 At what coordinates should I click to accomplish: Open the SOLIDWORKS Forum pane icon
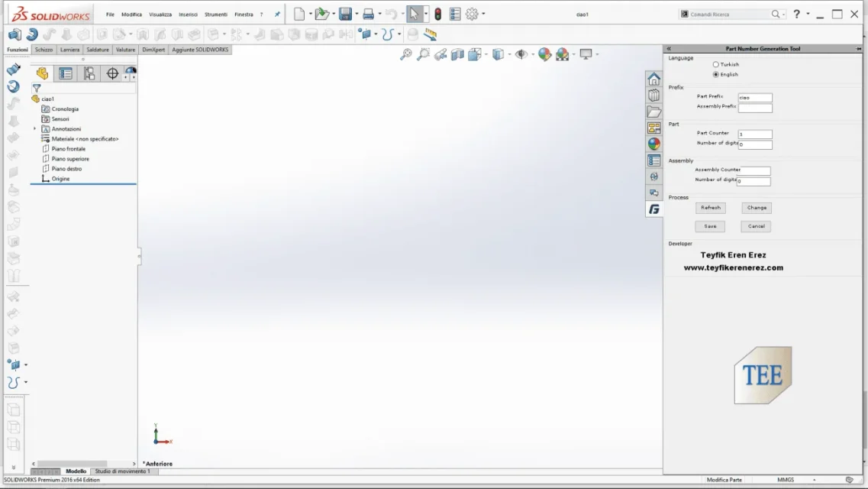pyautogui.click(x=653, y=193)
